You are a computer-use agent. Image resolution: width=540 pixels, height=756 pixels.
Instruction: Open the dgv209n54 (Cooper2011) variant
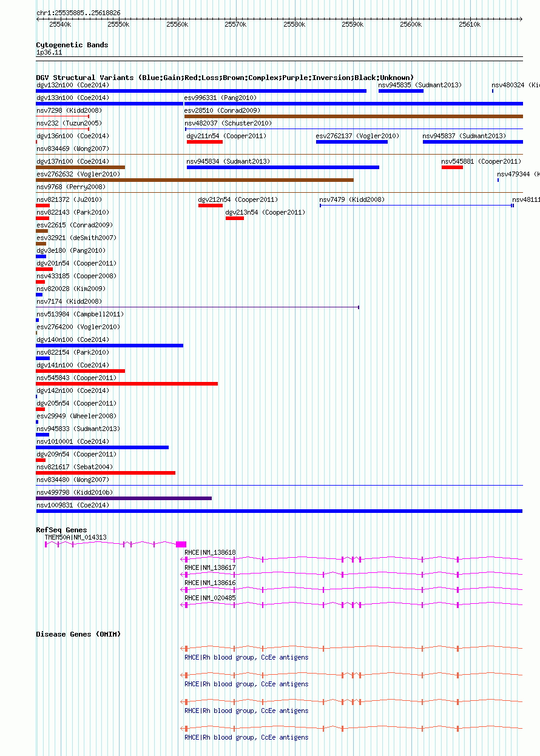pyautogui.click(x=41, y=460)
